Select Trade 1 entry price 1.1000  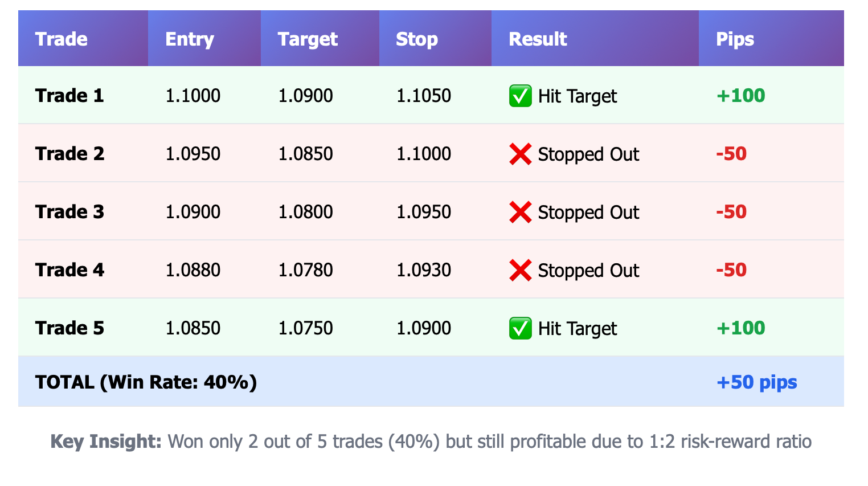(x=193, y=96)
